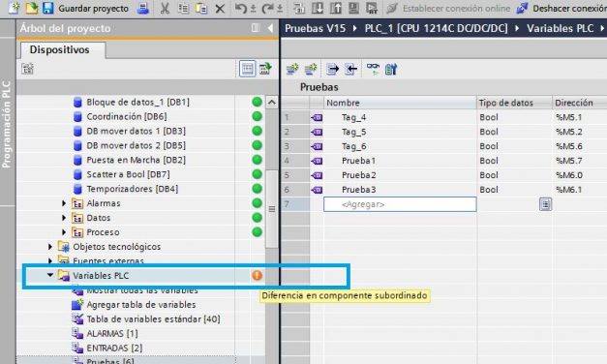Click the open project icon
Screen dimensions: 607x364
[x=32, y=8]
